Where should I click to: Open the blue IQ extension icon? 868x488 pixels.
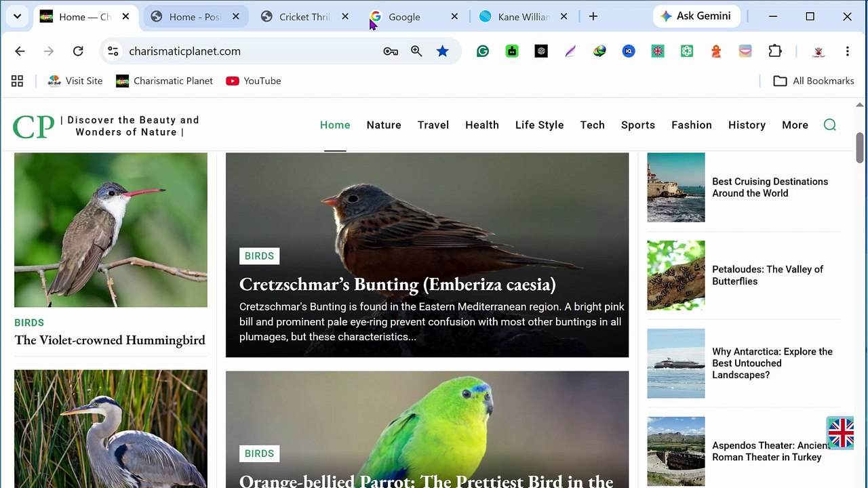click(629, 51)
